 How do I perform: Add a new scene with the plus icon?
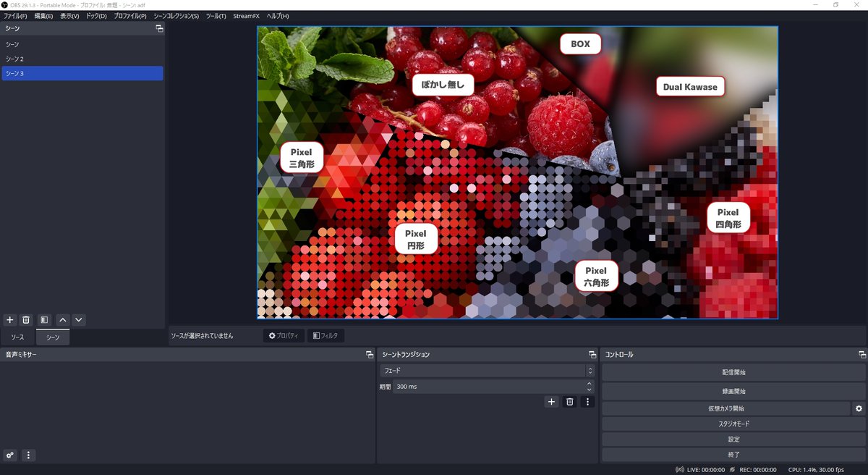pos(10,319)
